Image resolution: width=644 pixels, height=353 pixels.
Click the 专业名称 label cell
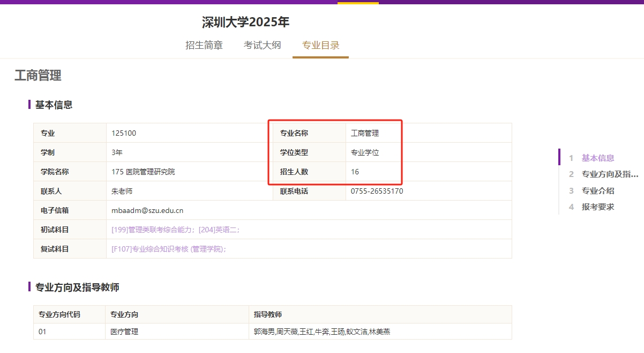[x=309, y=133]
